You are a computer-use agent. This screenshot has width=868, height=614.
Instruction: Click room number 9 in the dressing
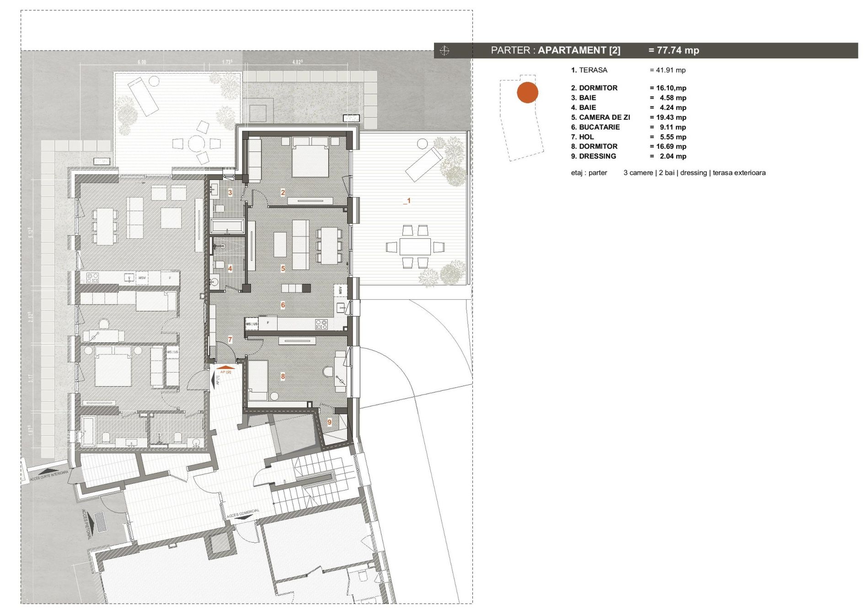[x=329, y=422]
